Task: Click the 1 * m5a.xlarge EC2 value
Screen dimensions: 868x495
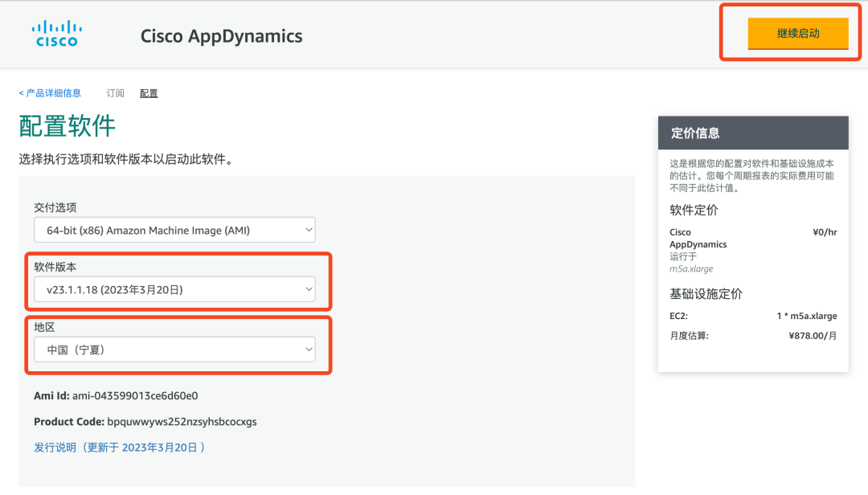Action: [806, 316]
